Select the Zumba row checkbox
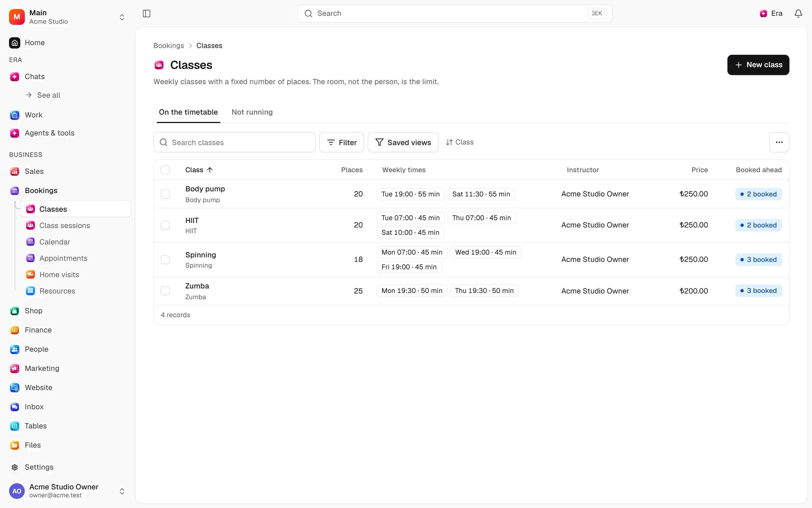Image resolution: width=812 pixels, height=508 pixels. [x=165, y=291]
